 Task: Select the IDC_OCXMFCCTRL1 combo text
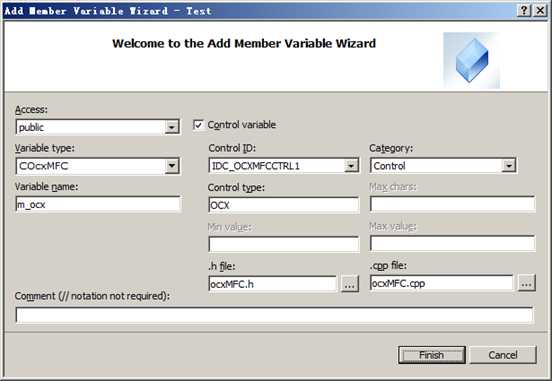256,166
